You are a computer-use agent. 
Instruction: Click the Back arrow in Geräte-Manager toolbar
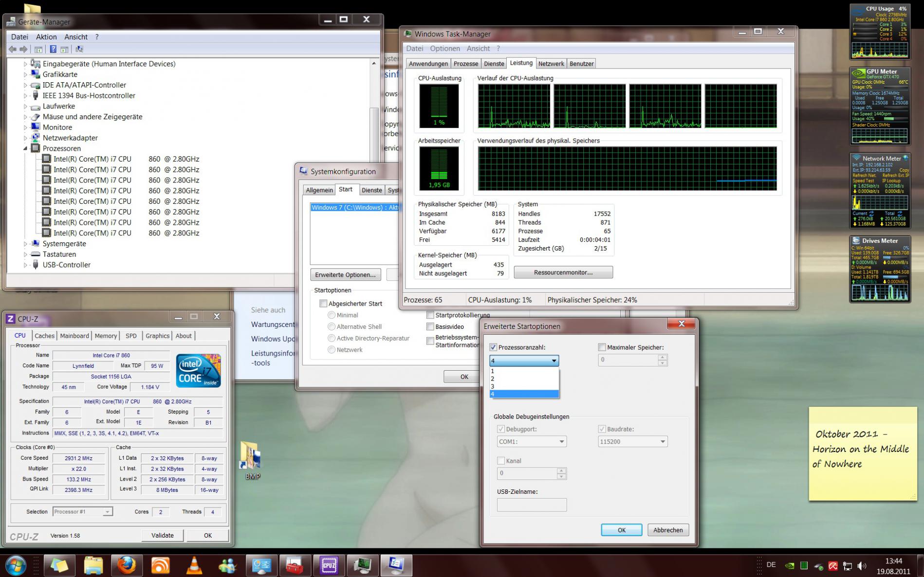[13, 49]
